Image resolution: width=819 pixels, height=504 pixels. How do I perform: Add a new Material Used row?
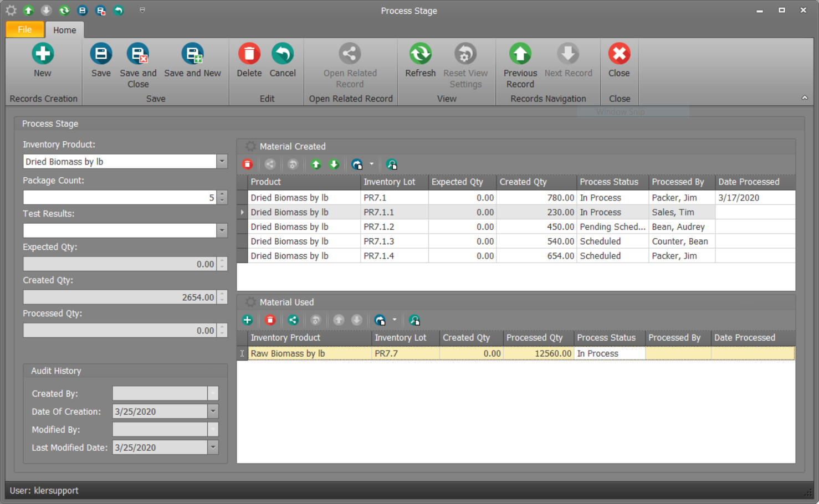point(248,320)
